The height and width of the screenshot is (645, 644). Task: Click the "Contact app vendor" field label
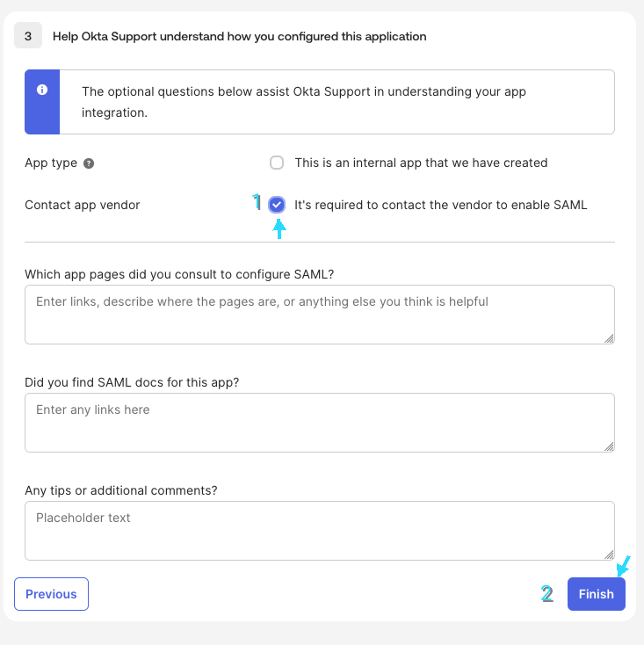(83, 205)
